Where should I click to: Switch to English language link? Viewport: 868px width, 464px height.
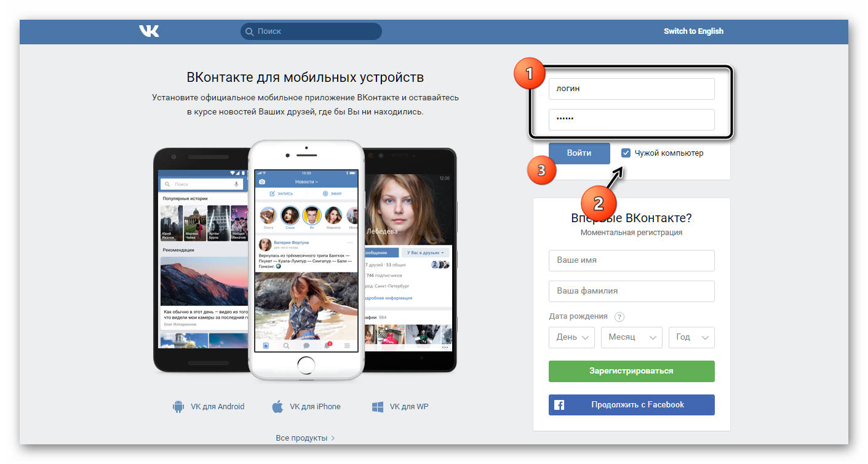[x=693, y=31]
